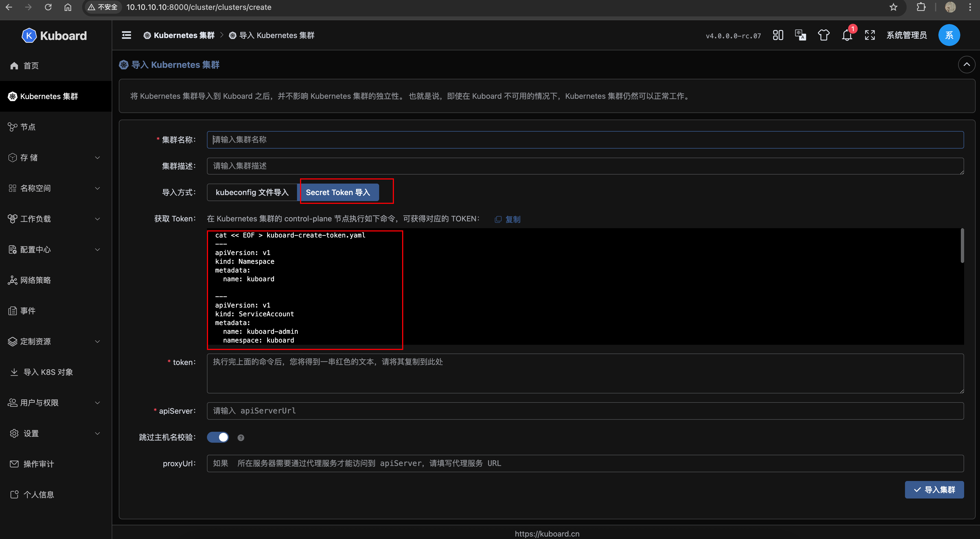The width and height of the screenshot is (980, 539).
Task: Focus the apiServer input field
Action: (585, 411)
